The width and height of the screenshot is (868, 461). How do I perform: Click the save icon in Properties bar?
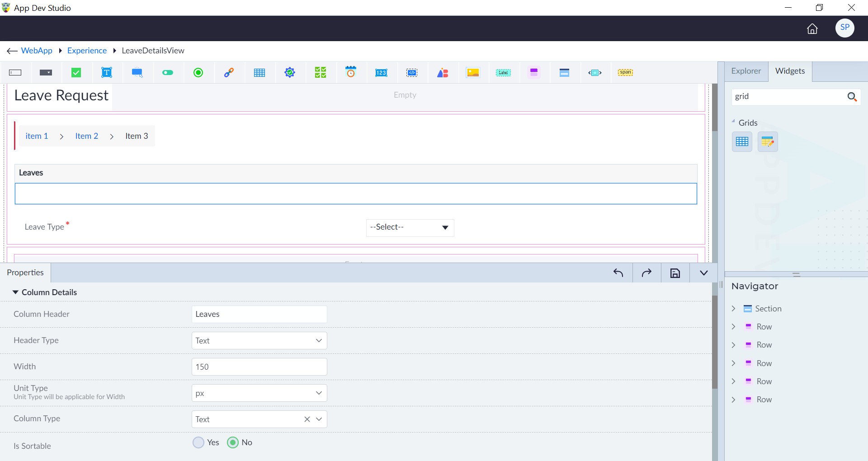[x=675, y=273]
